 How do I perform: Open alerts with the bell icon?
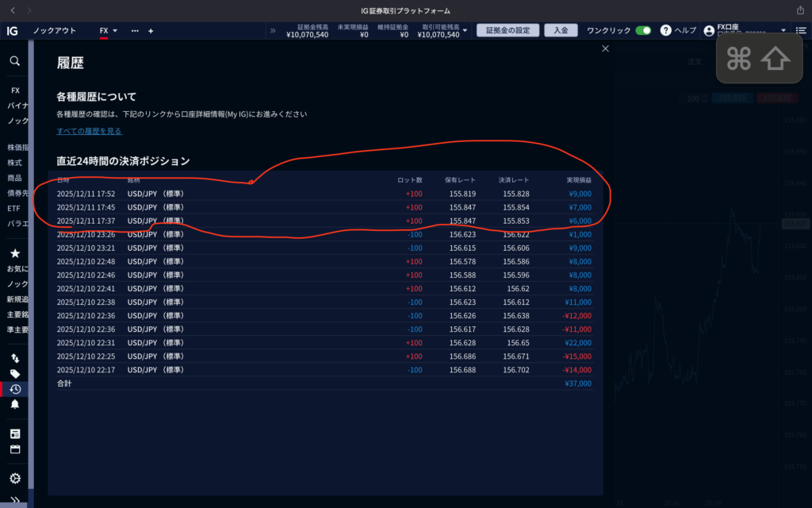(x=14, y=404)
